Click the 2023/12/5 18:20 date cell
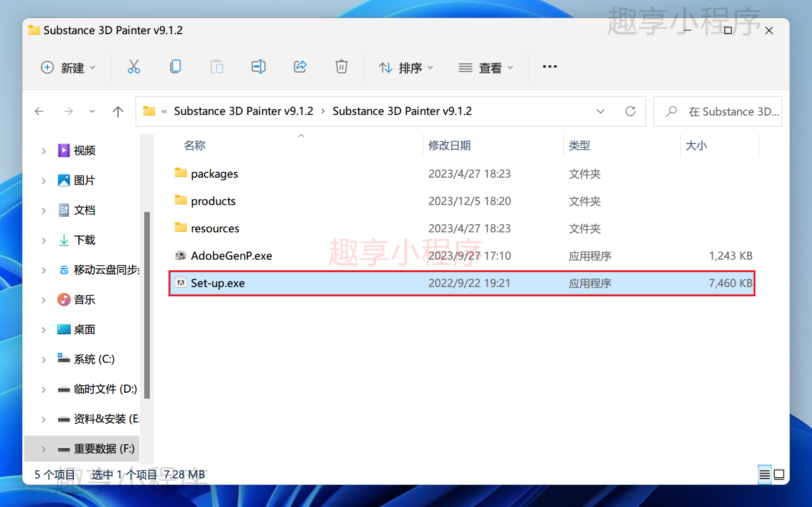Viewport: 812px width, 507px height. point(469,201)
